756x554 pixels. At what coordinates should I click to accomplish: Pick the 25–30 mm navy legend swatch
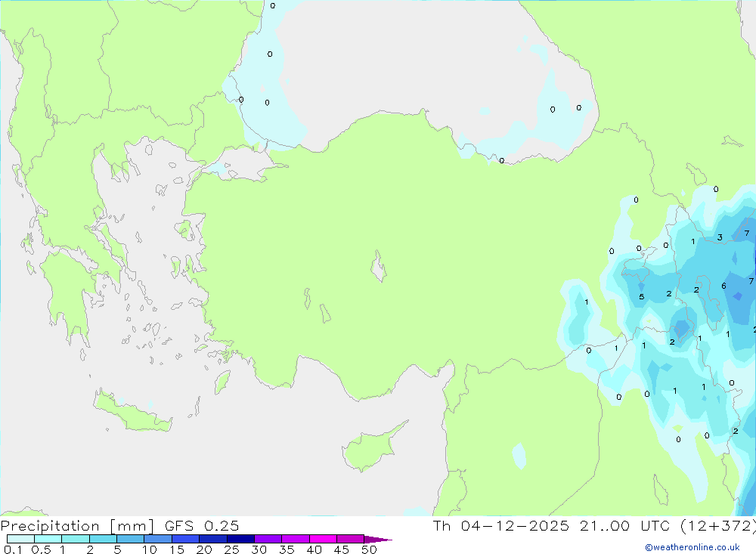pyautogui.click(x=240, y=539)
